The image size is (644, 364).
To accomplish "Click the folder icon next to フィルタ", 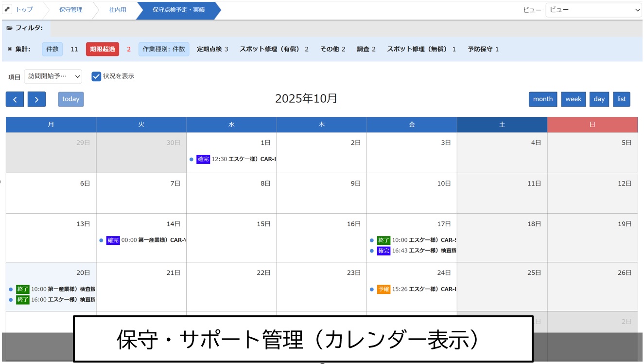I will click(9, 28).
